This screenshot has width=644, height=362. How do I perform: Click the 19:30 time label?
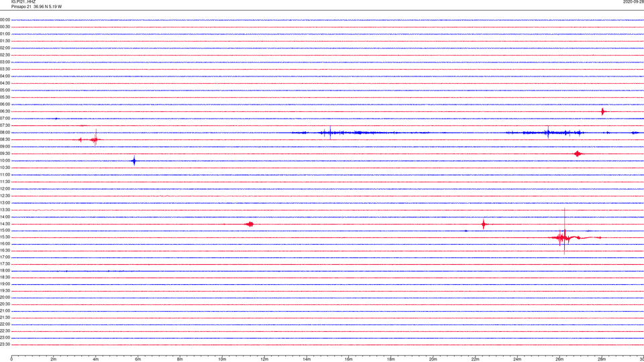(5, 290)
